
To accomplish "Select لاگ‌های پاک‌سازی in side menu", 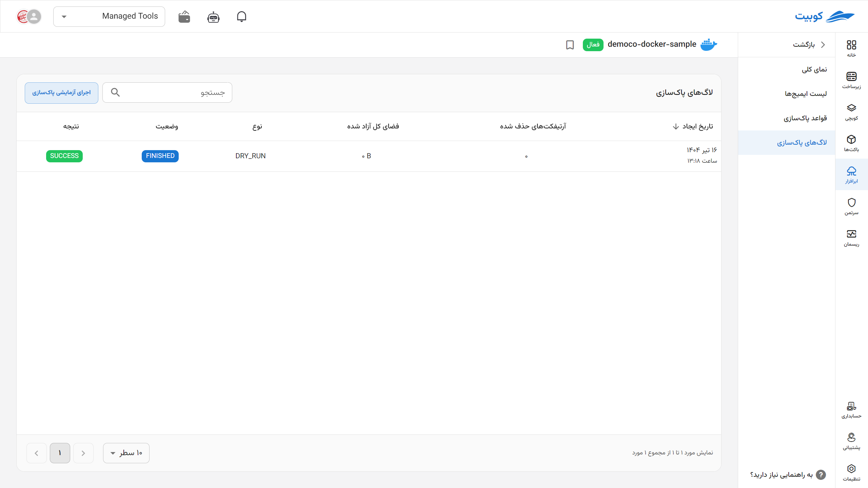I will click(x=787, y=143).
